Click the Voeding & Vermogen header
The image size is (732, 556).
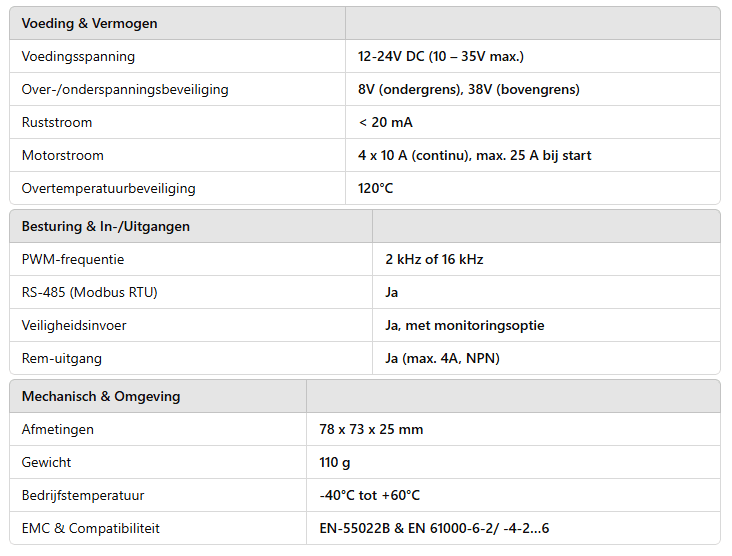click(x=89, y=23)
